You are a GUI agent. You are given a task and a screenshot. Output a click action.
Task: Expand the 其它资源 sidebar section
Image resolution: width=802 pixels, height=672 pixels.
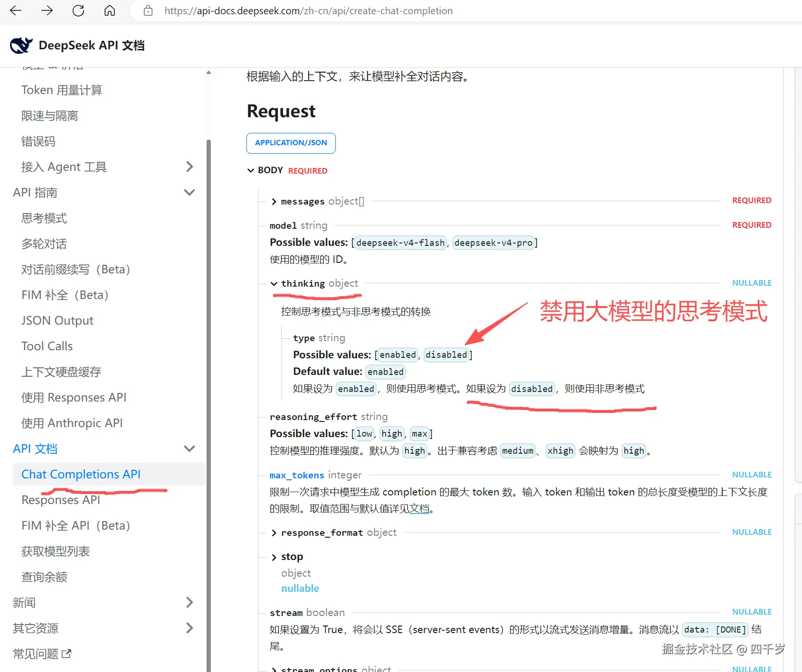tap(189, 628)
